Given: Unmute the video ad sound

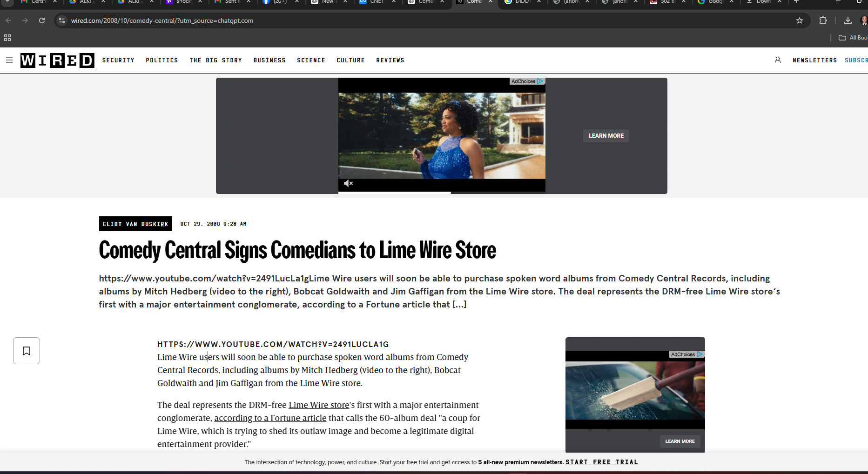Looking at the screenshot, I should pos(348,183).
